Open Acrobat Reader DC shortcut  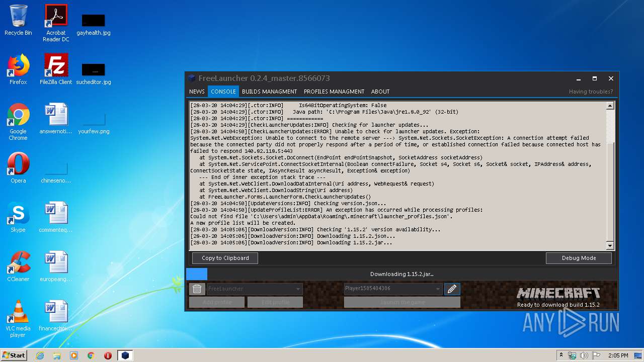(x=56, y=23)
